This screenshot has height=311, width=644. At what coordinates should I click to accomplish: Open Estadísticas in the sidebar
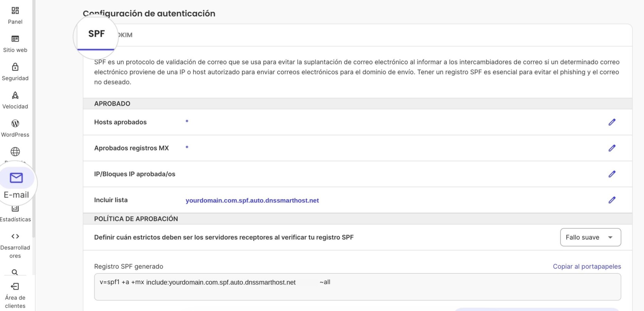[x=15, y=214]
